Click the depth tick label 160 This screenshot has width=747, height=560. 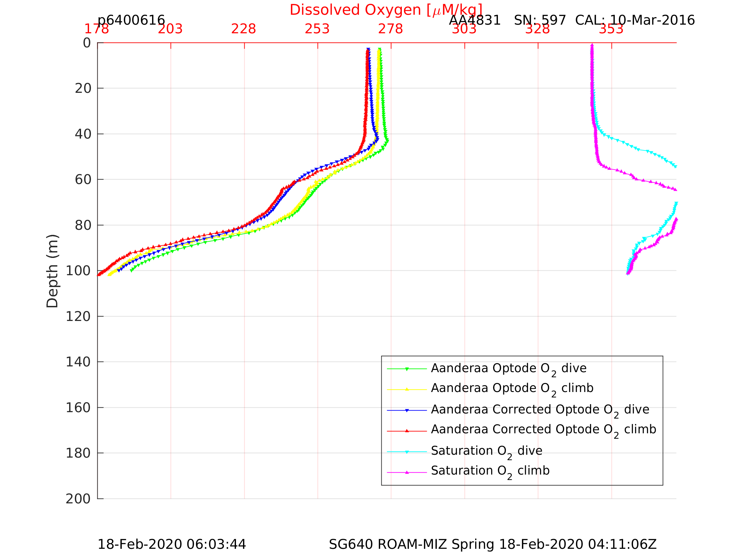[x=78, y=408]
